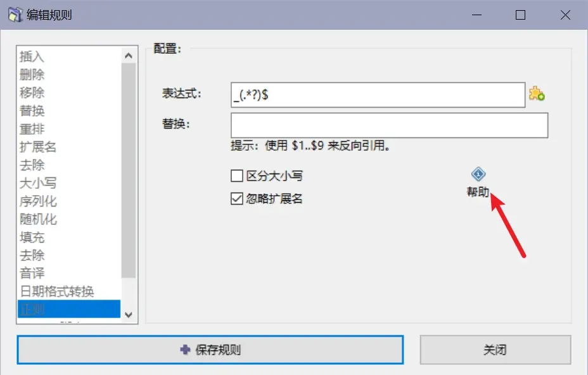Focus the 表达式 input field

click(x=378, y=95)
